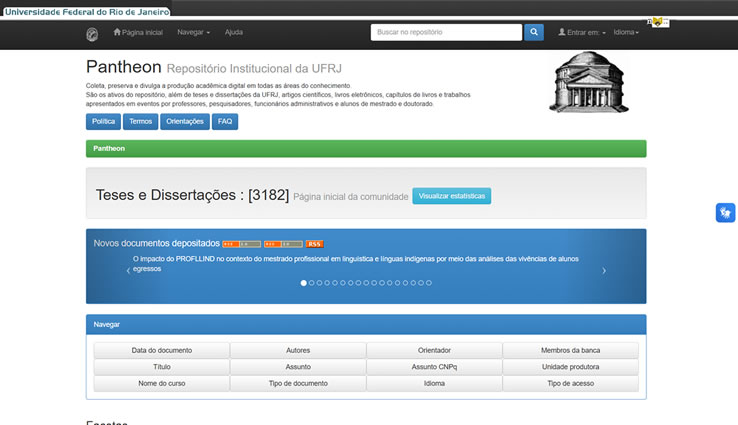Image resolution: width=738 pixels, height=425 pixels.
Task: Focus the Buscar no repositório search field
Action: 446,32
